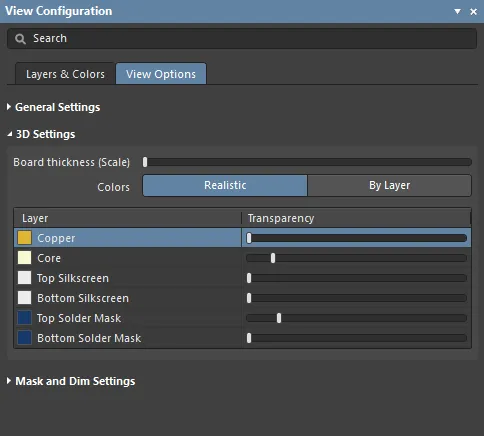Click the Core layer color swatch
Image resolution: width=484 pixels, height=436 pixels.
pos(24,258)
